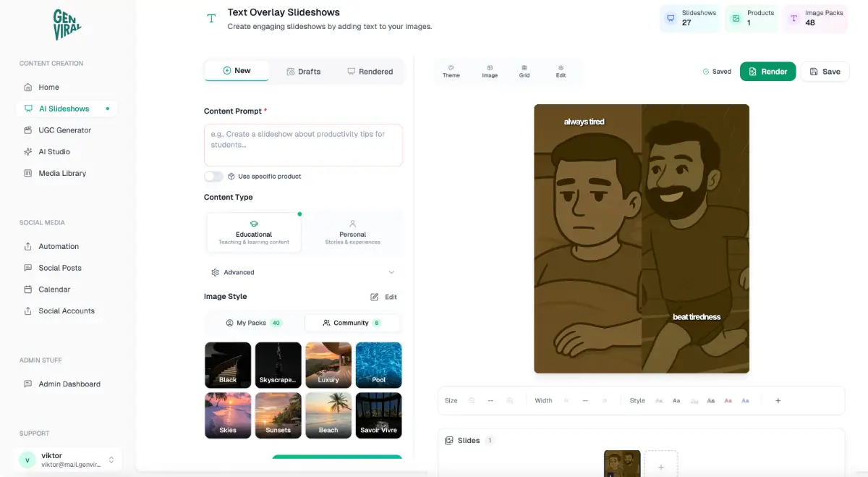Image resolution: width=868 pixels, height=477 pixels.
Task: Select the Educational content type
Action: click(254, 233)
